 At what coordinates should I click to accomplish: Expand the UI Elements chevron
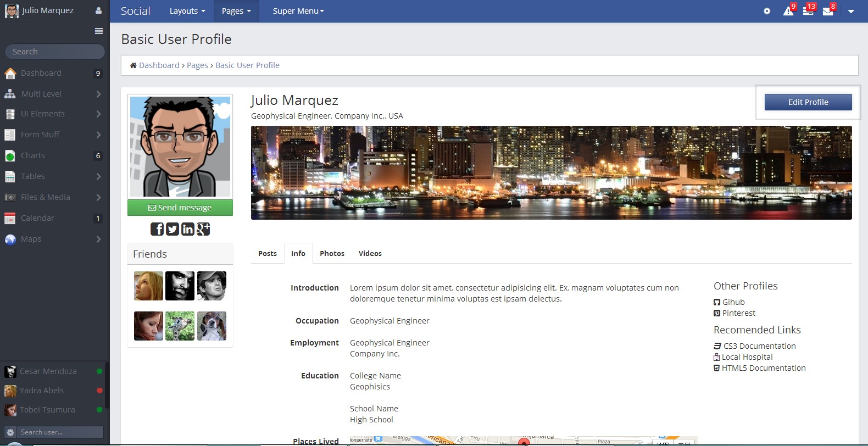98,114
